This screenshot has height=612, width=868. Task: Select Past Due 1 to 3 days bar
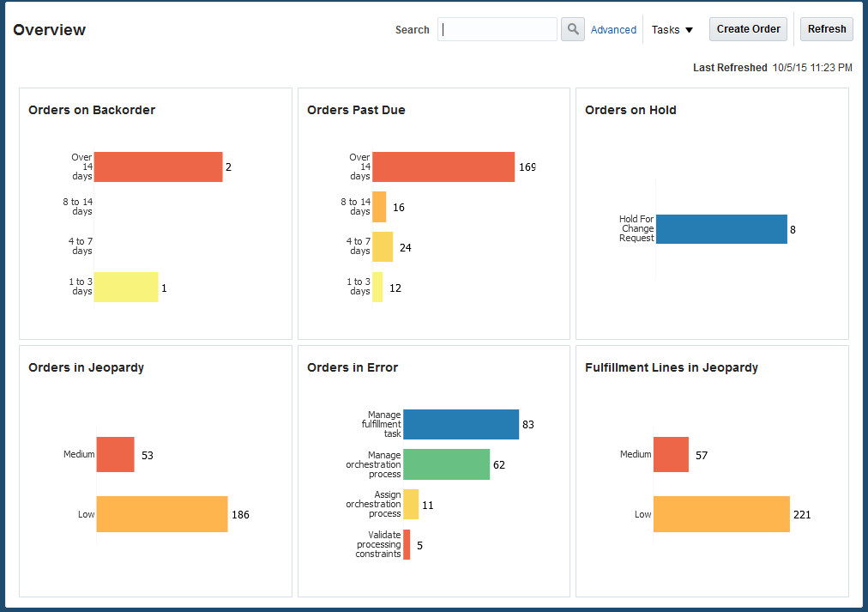click(x=377, y=287)
